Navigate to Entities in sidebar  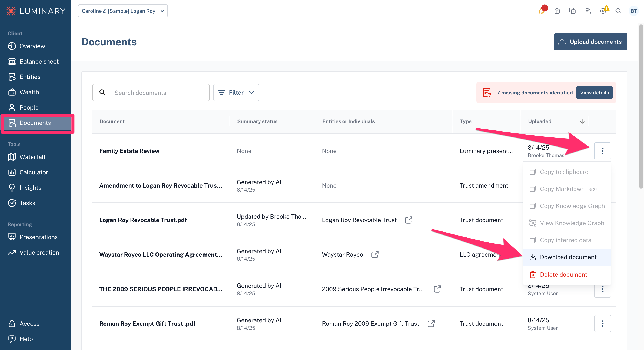36,77
